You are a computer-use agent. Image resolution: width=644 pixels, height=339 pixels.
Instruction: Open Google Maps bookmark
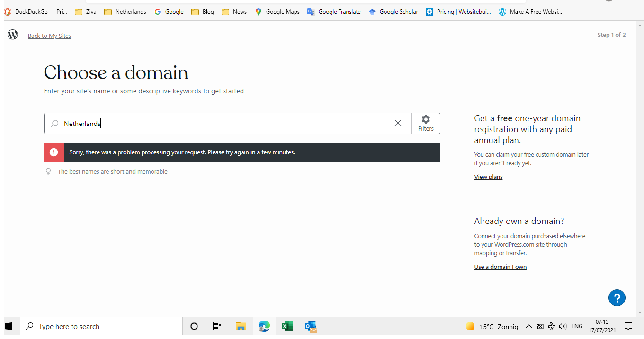pyautogui.click(x=277, y=12)
